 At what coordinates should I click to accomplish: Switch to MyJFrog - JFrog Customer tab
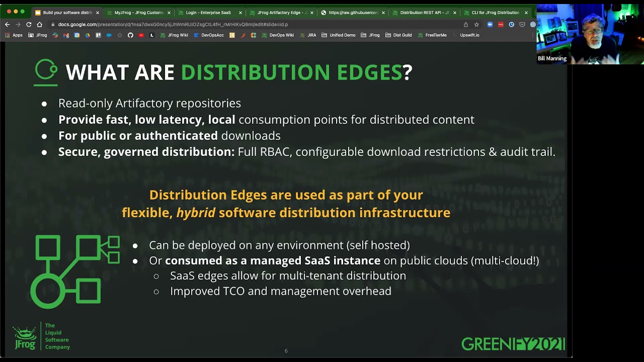[x=139, y=13]
